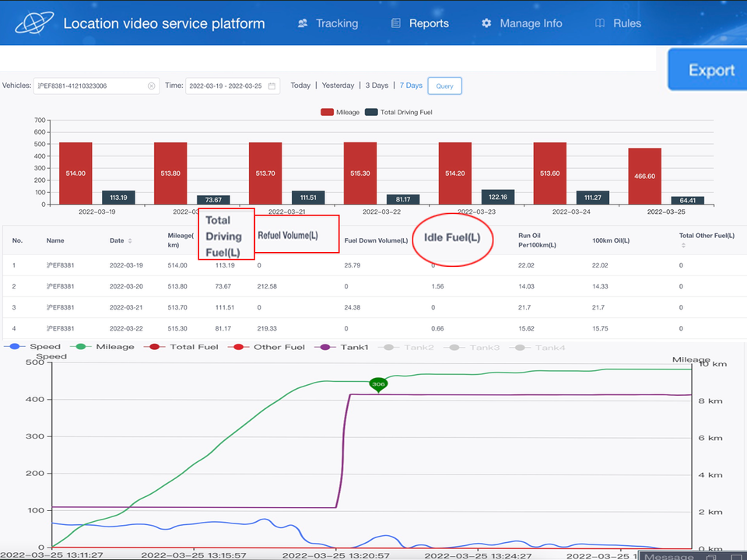Select the 3 Days time range
The height and width of the screenshot is (560, 747).
[x=377, y=86]
